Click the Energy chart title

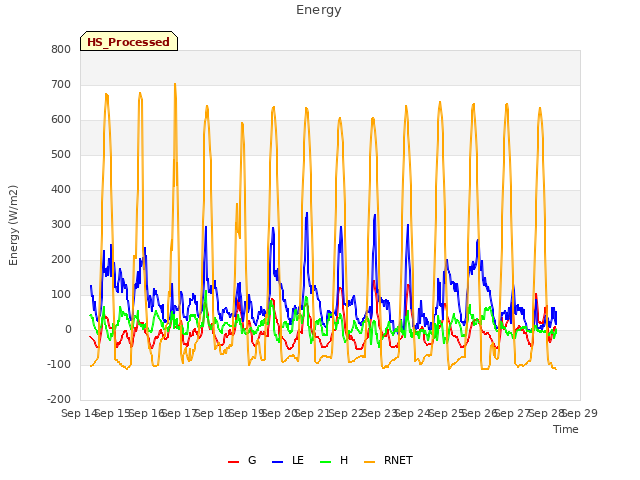point(319,10)
